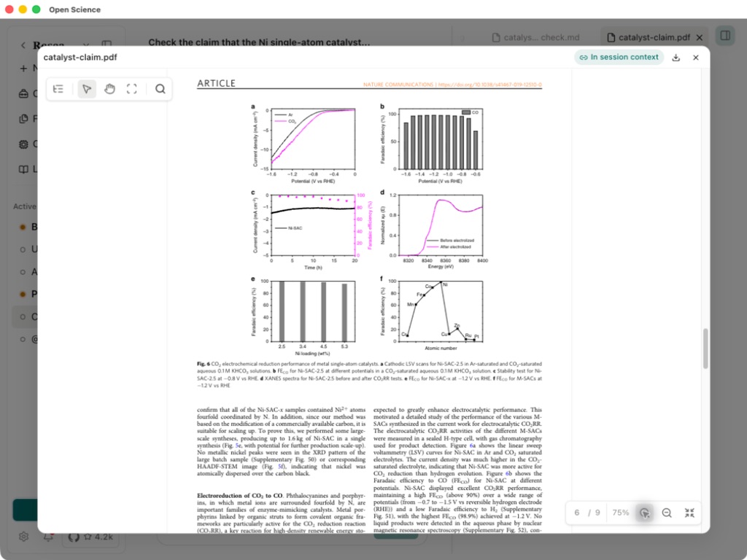The height and width of the screenshot is (560, 747).
Task: Click the Open Science window title
Action: pos(75,9)
